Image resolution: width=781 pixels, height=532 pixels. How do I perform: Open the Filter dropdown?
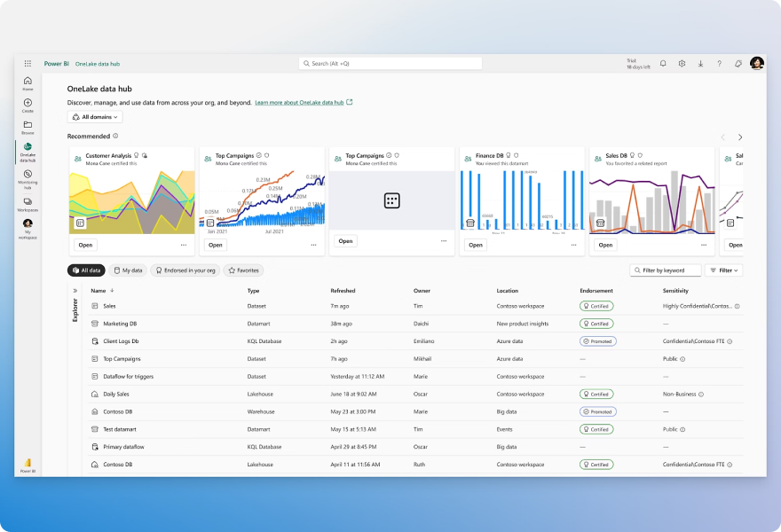[723, 270]
